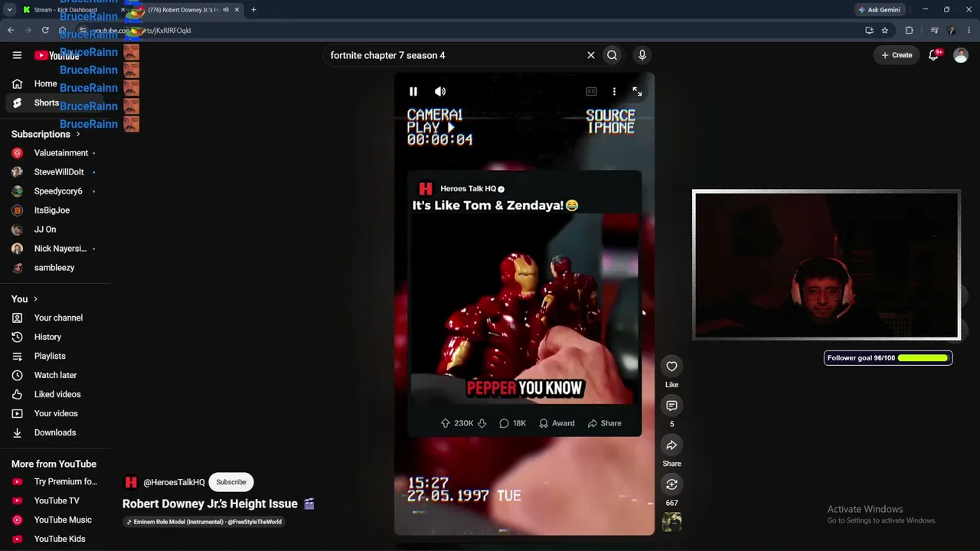The image size is (980, 551).
Task: Open the Chrome profile avatar
Action: (952, 31)
